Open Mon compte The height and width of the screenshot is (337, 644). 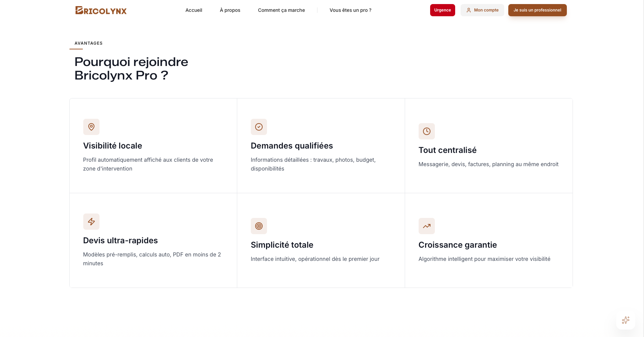482,10
